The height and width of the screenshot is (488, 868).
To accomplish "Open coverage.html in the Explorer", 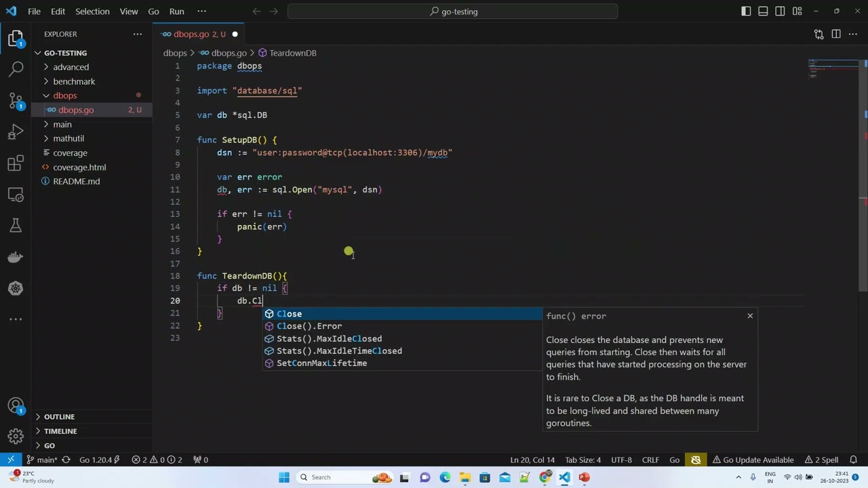I will pyautogui.click(x=92, y=167).
